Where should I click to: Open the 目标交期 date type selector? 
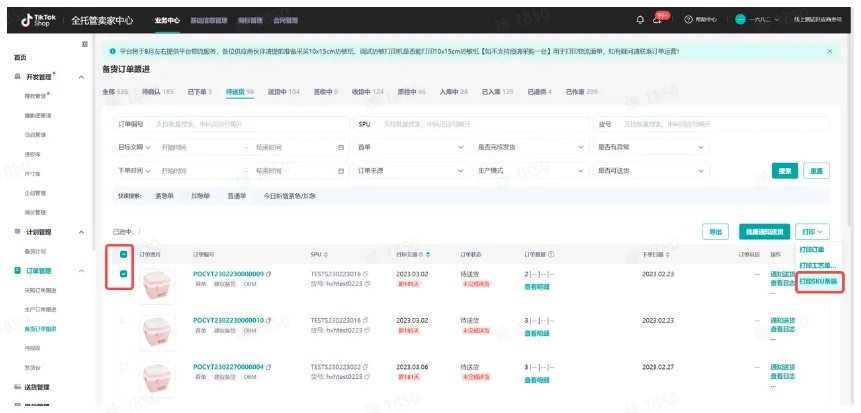coord(134,147)
